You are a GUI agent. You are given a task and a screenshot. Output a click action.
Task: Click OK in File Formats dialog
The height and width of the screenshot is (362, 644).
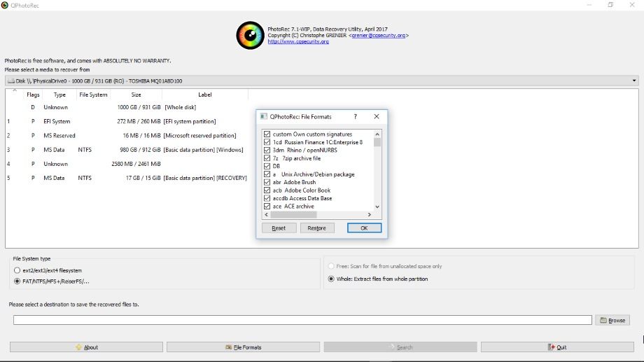pyautogui.click(x=364, y=228)
